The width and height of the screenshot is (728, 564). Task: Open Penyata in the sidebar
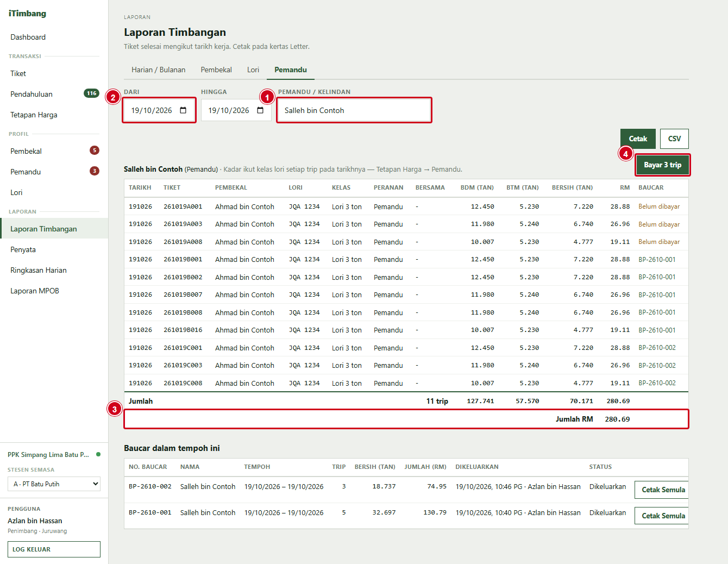[54, 249]
